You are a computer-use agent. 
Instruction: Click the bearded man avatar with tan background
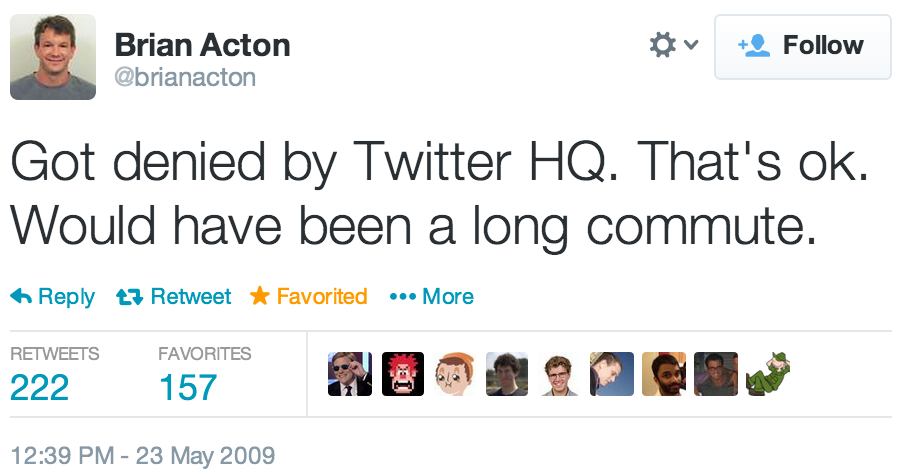click(663, 374)
